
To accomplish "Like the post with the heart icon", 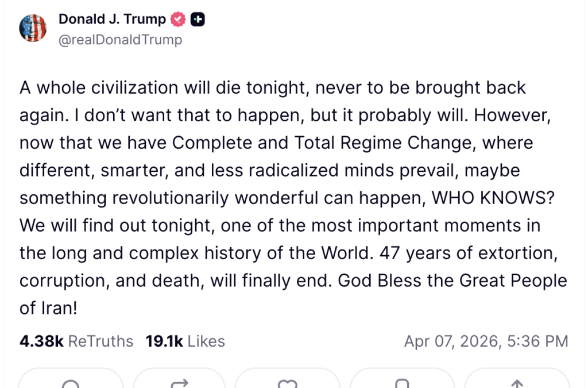I will pos(287,382).
